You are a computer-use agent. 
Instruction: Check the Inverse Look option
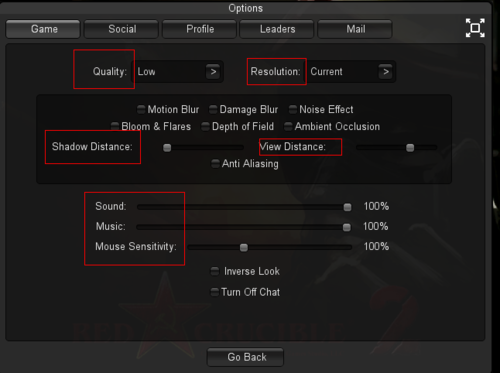pos(215,271)
